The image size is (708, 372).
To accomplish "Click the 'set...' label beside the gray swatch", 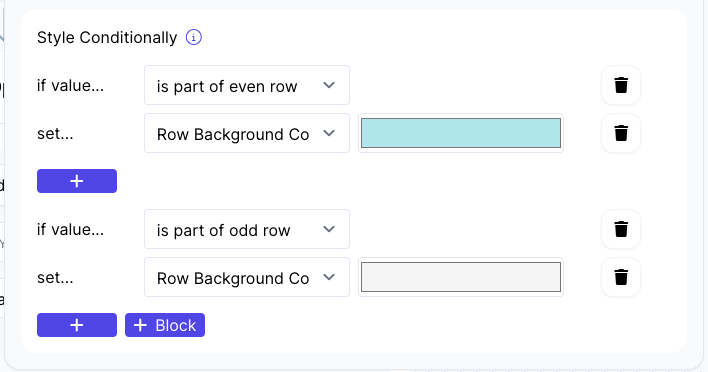I will 55,278.
